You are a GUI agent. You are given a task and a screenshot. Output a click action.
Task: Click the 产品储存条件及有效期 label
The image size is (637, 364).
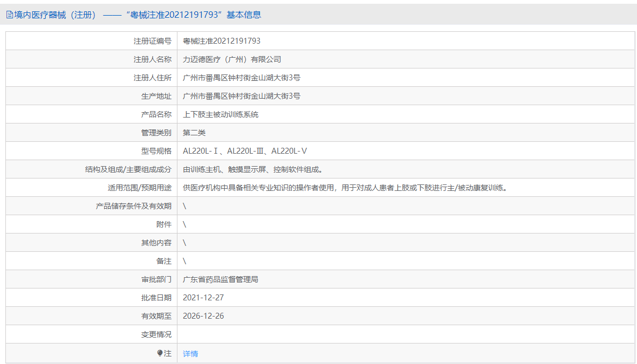pyautogui.click(x=134, y=206)
